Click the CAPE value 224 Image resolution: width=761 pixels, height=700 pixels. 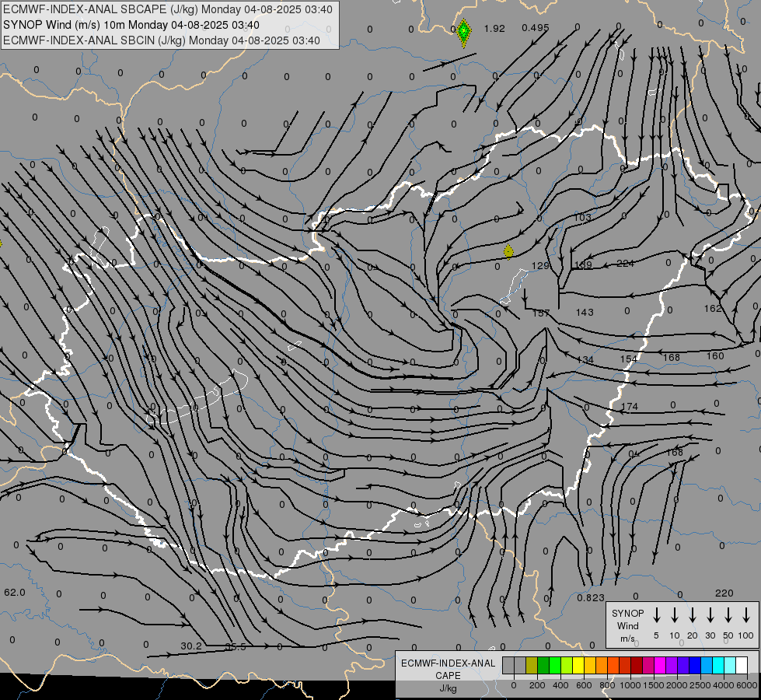[x=625, y=264]
